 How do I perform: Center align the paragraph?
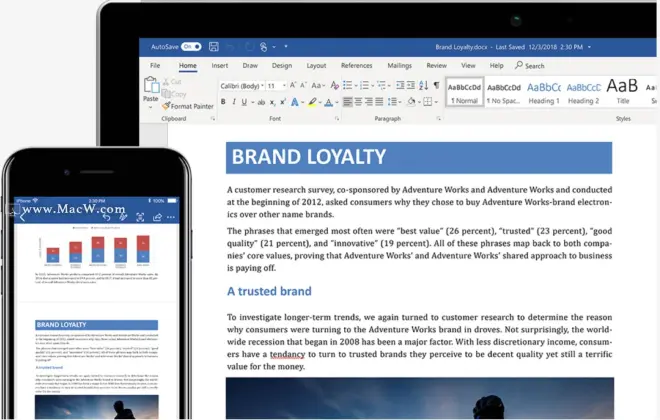(x=358, y=102)
